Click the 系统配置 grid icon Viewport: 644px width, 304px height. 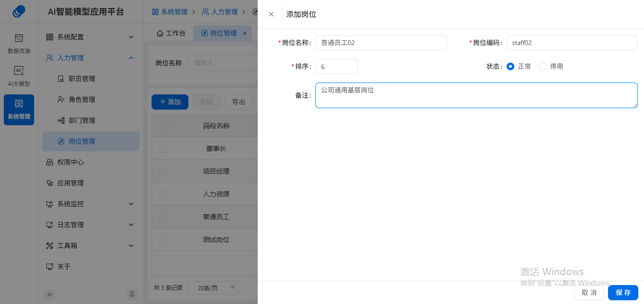pos(50,37)
